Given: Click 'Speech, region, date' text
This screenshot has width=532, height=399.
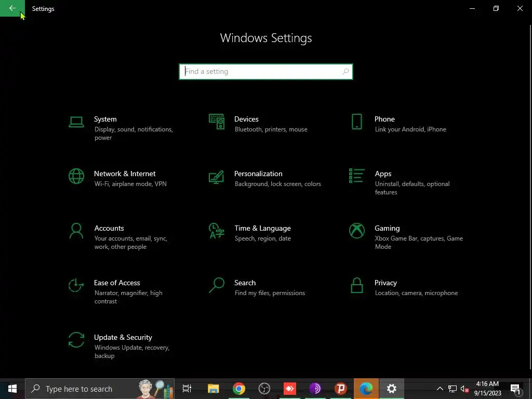Looking at the screenshot, I should [x=262, y=238].
